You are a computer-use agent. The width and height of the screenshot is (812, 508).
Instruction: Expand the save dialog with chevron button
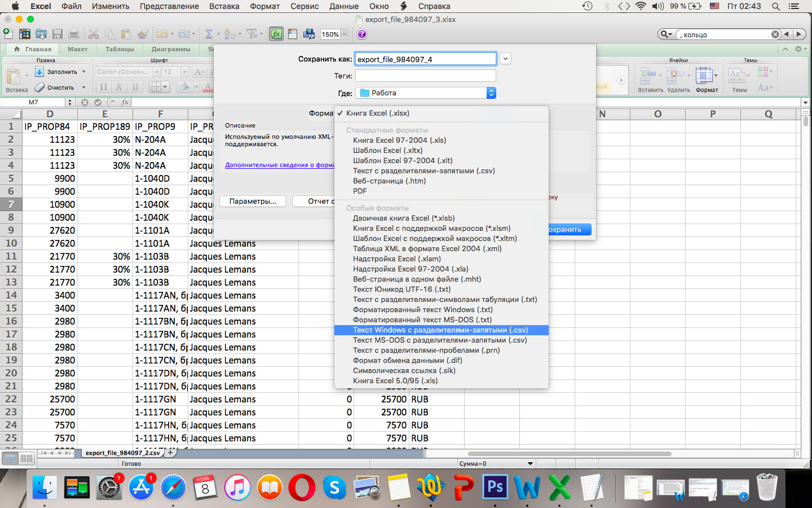[505, 59]
